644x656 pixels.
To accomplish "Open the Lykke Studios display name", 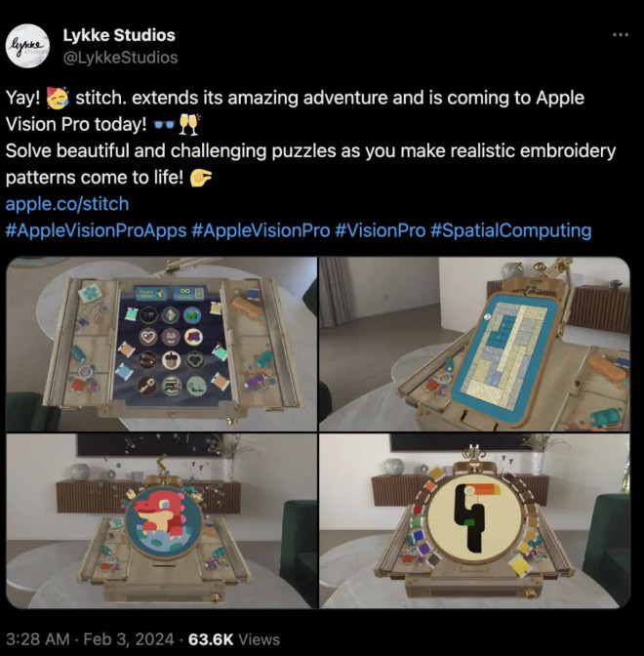I will tap(119, 35).
